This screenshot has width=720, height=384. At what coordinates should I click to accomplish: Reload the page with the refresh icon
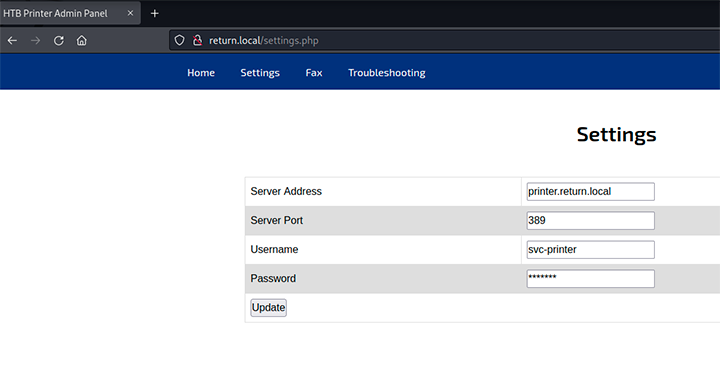[x=59, y=40]
